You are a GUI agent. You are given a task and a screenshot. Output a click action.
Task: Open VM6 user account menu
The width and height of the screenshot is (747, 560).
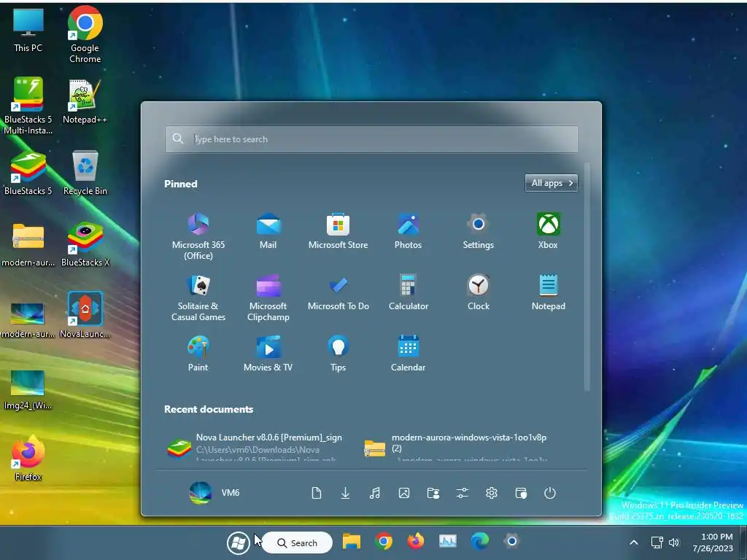point(214,493)
